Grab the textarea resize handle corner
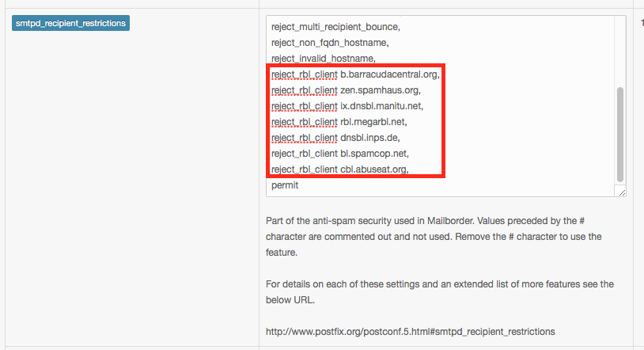Image resolution: width=644 pixels, height=350 pixels. click(621, 192)
